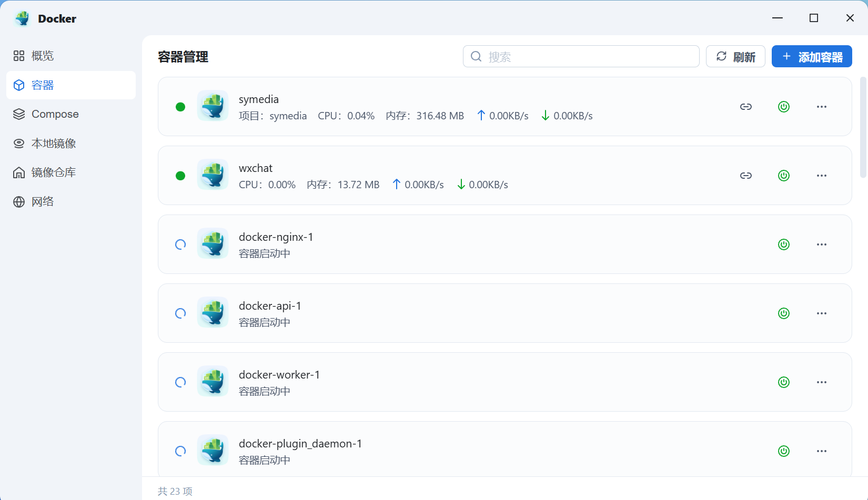Open more options menu for docker-api-1

tap(821, 313)
